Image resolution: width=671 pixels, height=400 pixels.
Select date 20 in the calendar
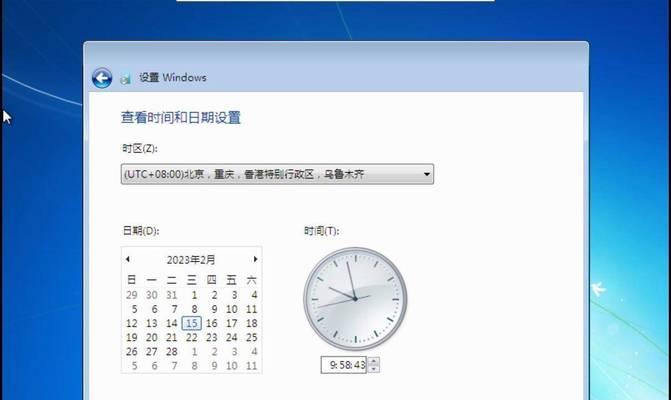[152, 338]
